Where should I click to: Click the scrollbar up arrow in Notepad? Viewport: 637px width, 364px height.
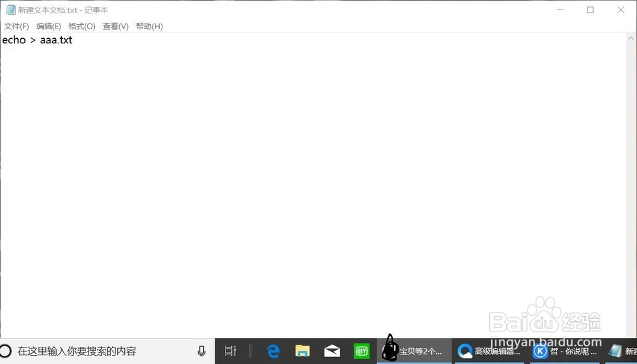pyautogui.click(x=631, y=39)
